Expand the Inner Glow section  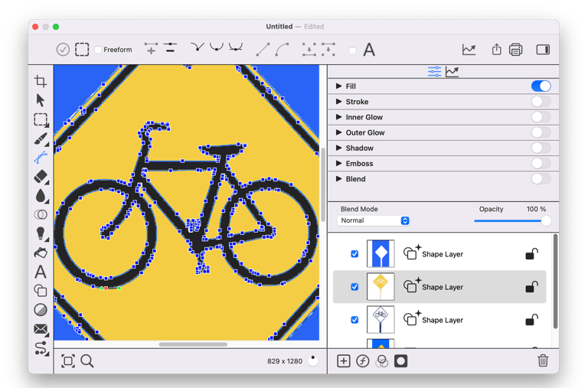coord(338,117)
